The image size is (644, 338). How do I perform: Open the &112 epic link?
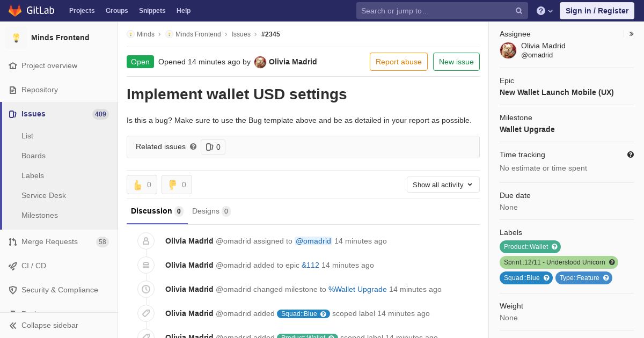click(310, 265)
